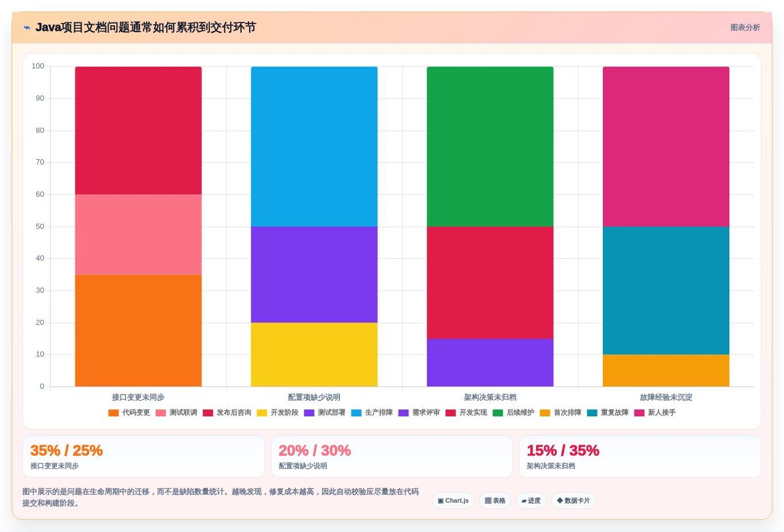The height and width of the screenshot is (532, 784).
Task: Hide the 生产排障 series via legend
Action: tap(372, 413)
